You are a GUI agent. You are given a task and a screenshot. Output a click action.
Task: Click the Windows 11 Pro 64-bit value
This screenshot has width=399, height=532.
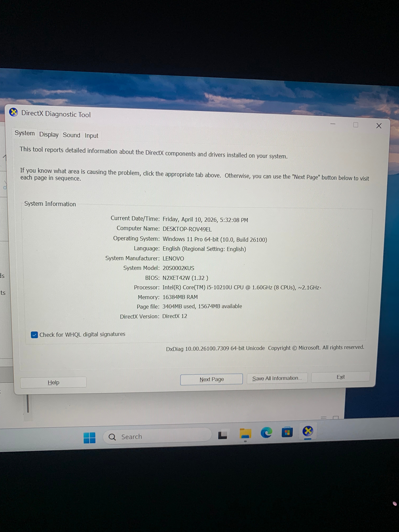215,239
